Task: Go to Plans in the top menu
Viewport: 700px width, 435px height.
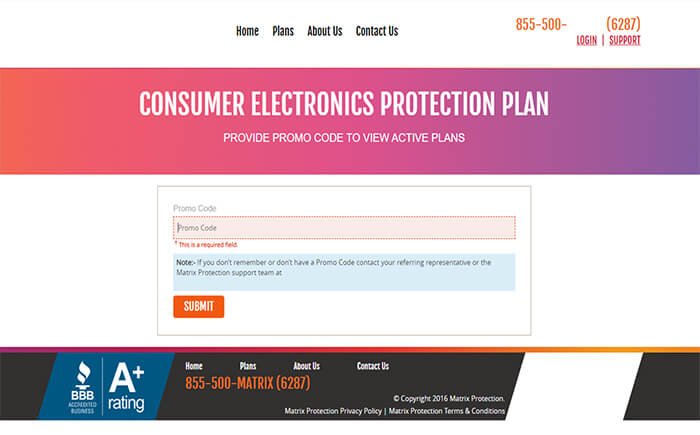Action: (x=283, y=31)
